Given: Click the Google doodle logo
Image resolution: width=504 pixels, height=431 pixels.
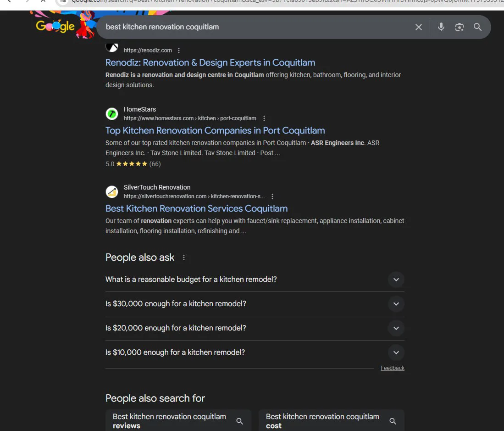Looking at the screenshot, I should [x=63, y=25].
